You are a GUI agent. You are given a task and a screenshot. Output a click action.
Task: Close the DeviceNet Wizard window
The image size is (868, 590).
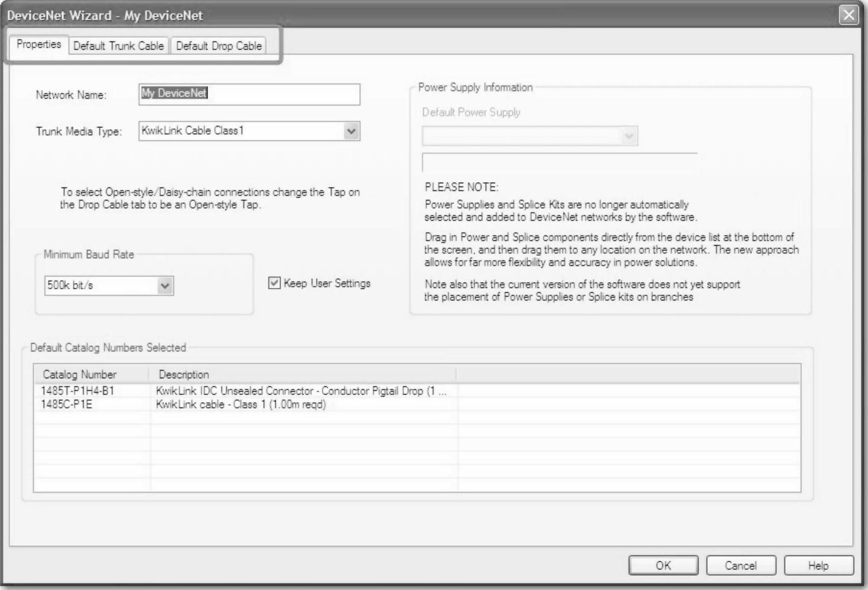[848, 15]
